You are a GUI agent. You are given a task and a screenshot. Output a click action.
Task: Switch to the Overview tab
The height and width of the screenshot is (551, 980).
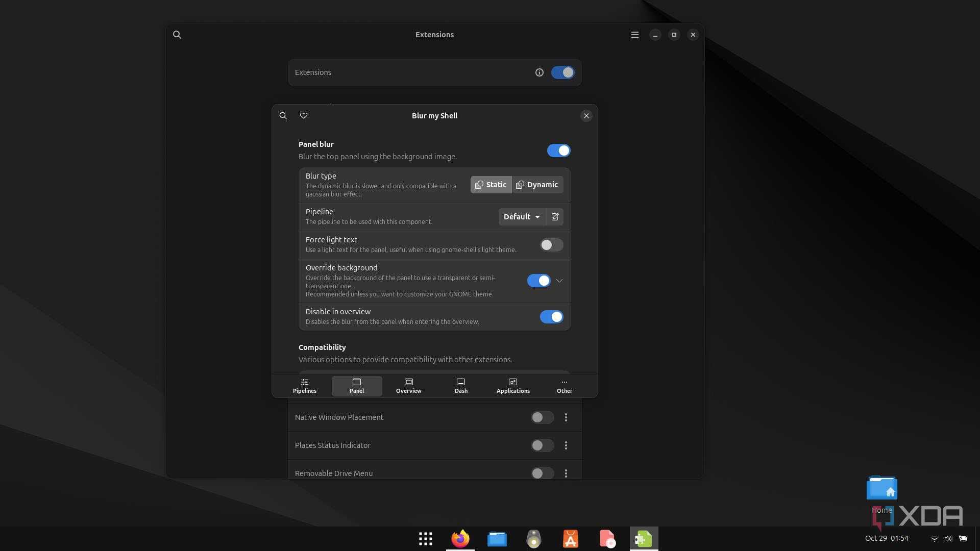[408, 386]
